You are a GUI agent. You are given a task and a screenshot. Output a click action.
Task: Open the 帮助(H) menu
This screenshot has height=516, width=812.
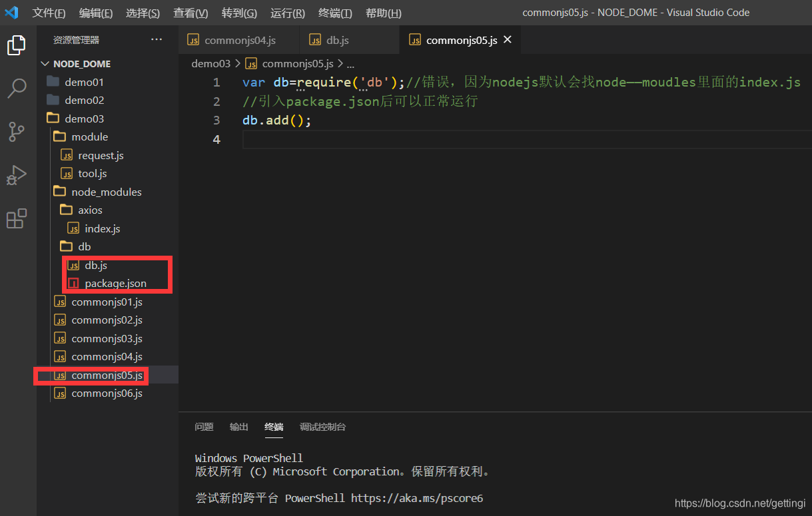(384, 13)
